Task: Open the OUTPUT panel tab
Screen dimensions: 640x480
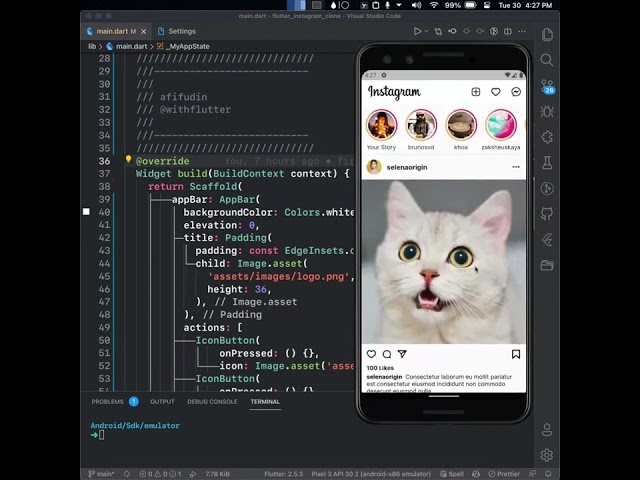Action: 162,402
